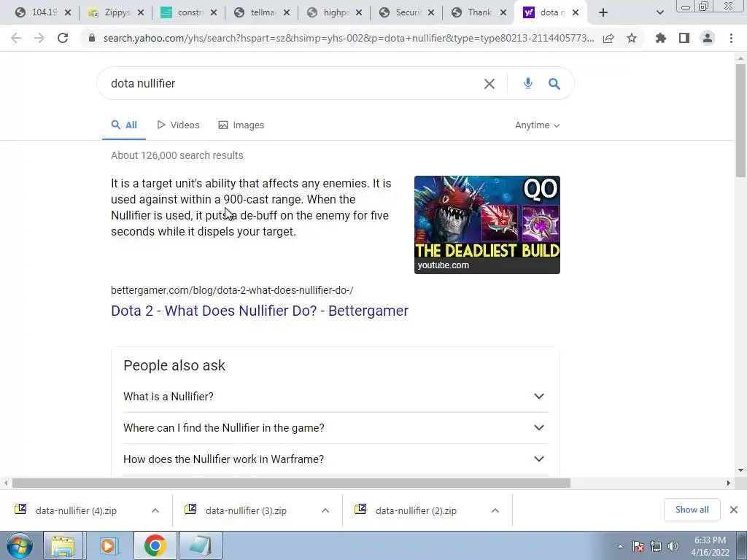This screenshot has width=747, height=560.
Task: Open the notepad app on taskbar
Action: 200,545
